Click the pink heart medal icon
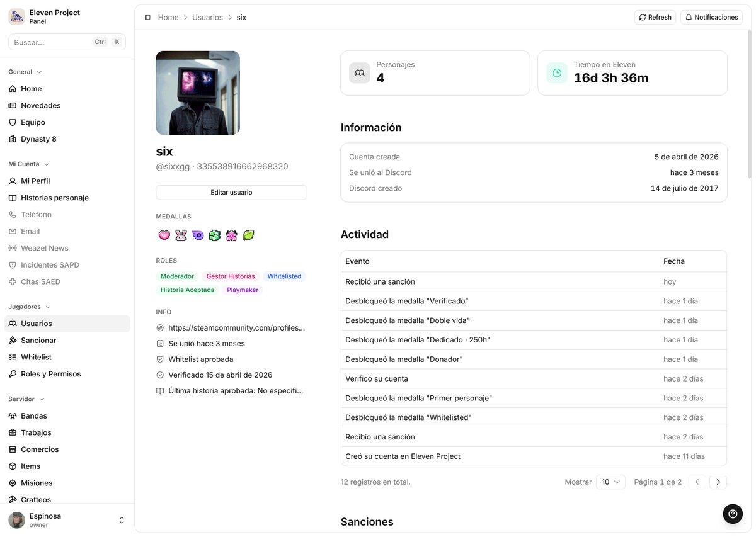756x537 pixels. 164,235
